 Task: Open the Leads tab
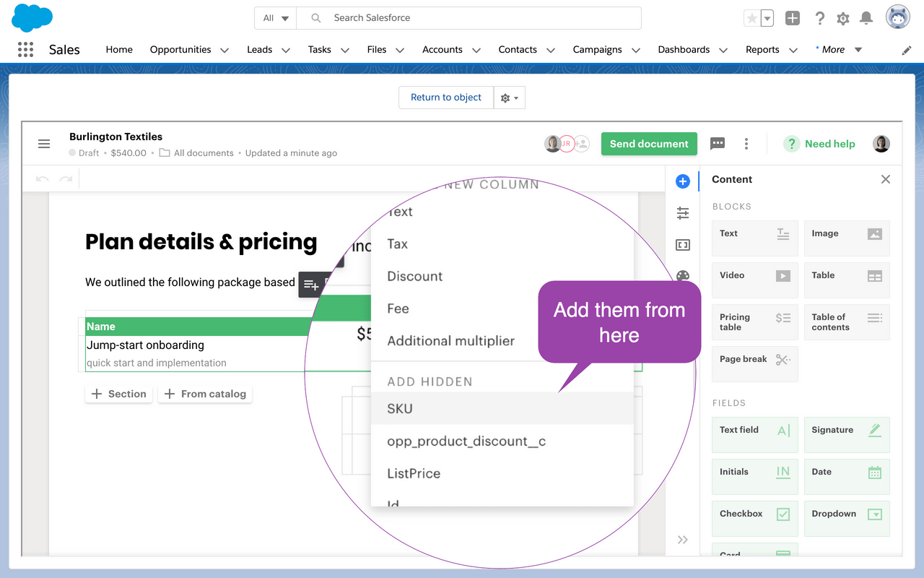click(259, 49)
